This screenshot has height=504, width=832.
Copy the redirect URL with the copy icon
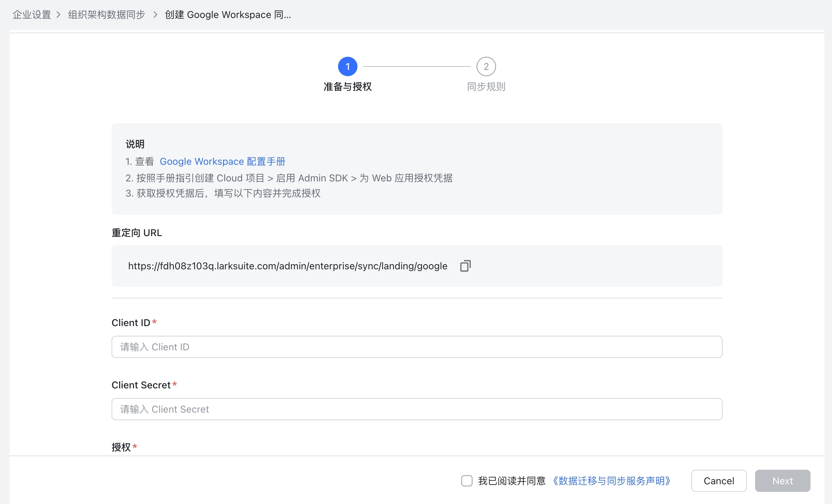point(465,266)
